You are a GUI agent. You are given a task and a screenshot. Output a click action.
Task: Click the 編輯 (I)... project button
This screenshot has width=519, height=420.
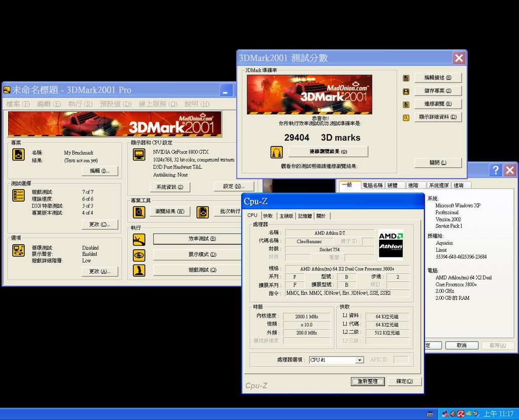pos(100,171)
